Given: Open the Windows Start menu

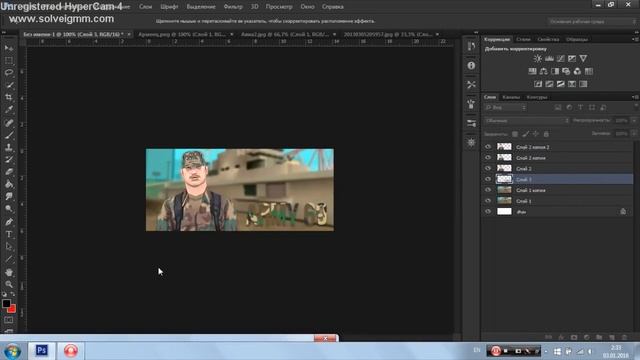Looking at the screenshot, I should (13, 351).
